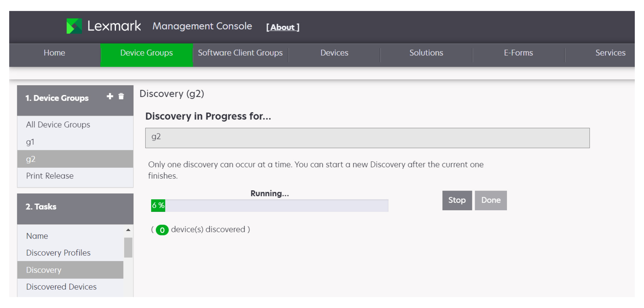This screenshot has width=644, height=308.
Task: Click the Tasks list scrollbar thumb
Action: 128,248
